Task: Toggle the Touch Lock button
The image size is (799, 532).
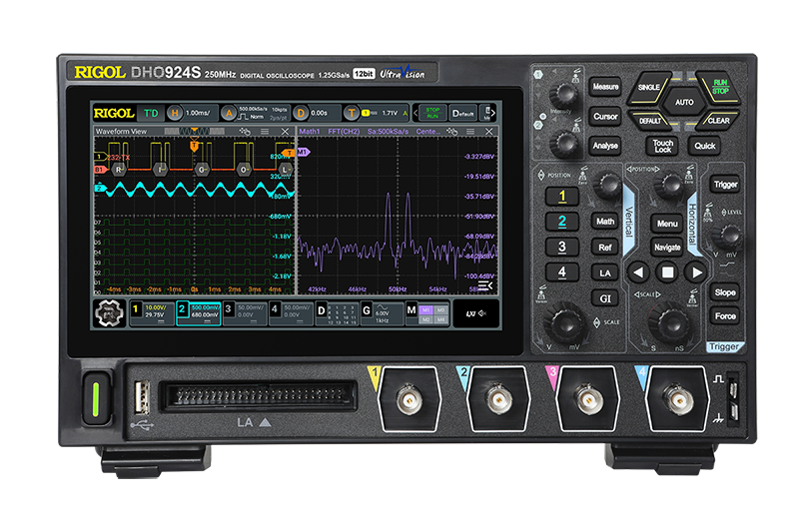Action: 662,146
